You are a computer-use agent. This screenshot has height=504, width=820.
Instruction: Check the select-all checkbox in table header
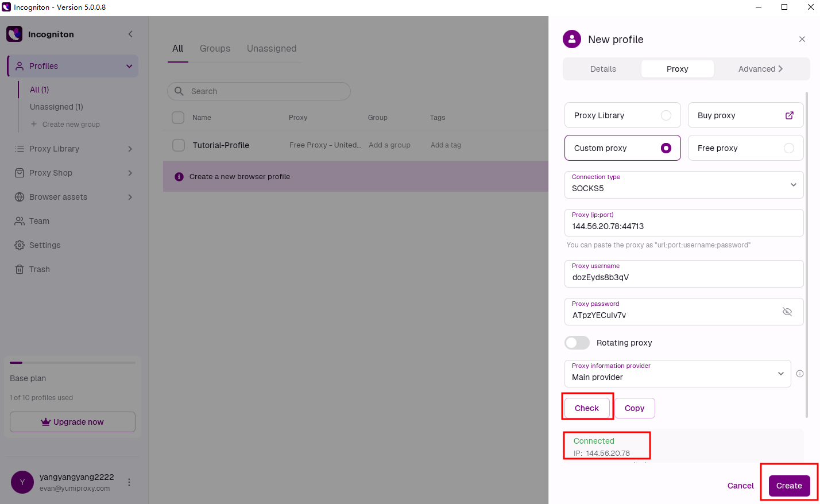[x=178, y=118]
